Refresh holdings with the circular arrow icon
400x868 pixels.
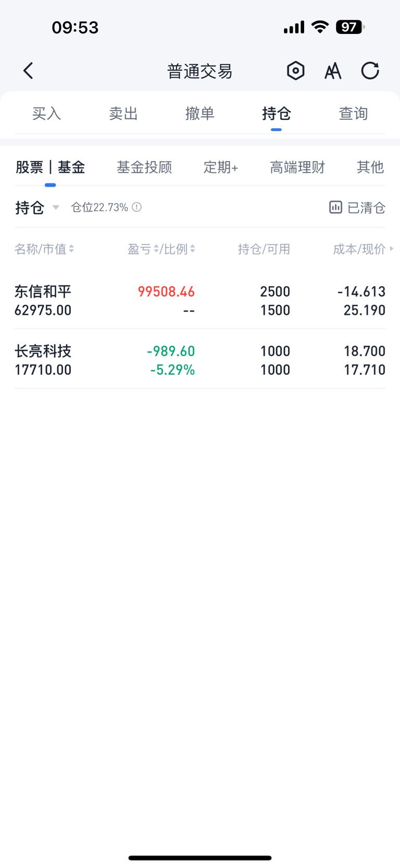pos(370,70)
